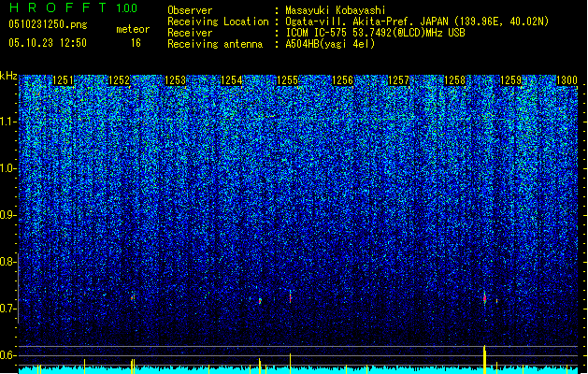
Task: Click the time marker 1253
Action: (x=175, y=80)
